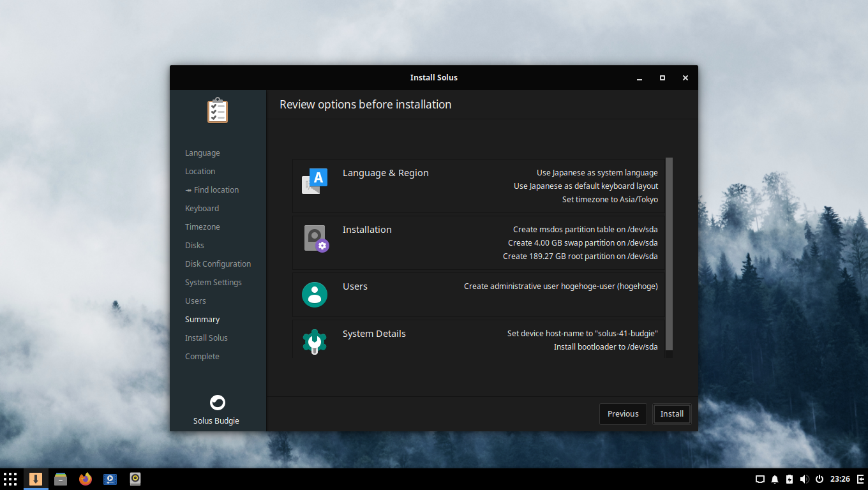This screenshot has height=490, width=868.
Task: Select the Timezone step in the sidebar
Action: click(202, 227)
